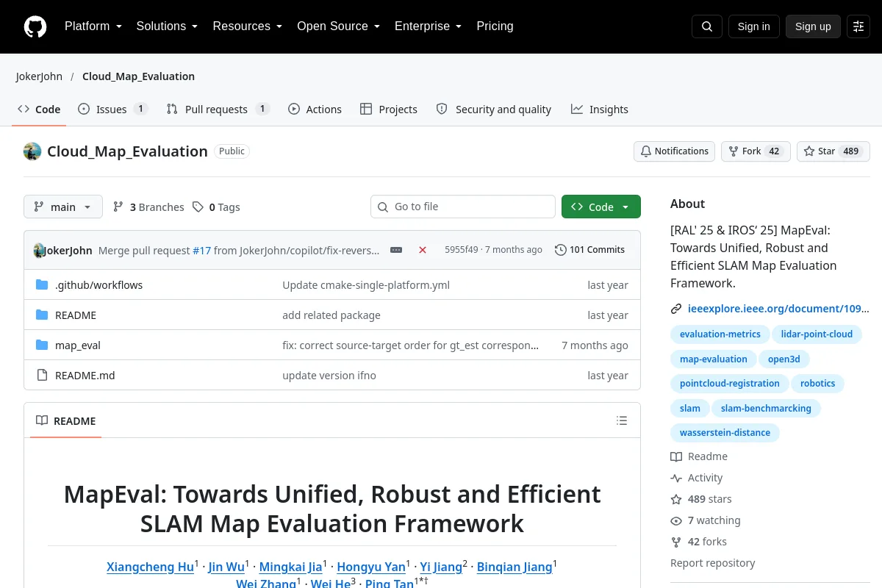Open author Binqian Jiang link
The height and width of the screenshot is (588, 882).
514,567
